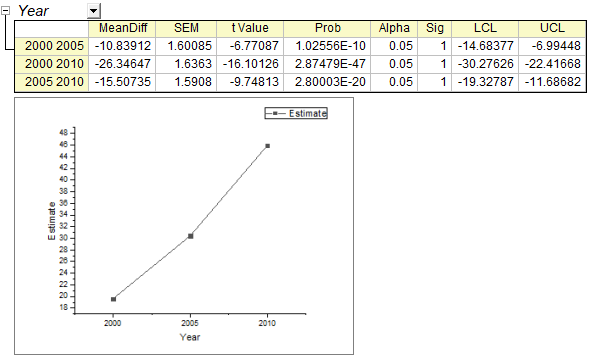Viewport: 590px width, 360px height.
Task: Select UCL cell -11.68682
Action: pyautogui.click(x=552, y=82)
